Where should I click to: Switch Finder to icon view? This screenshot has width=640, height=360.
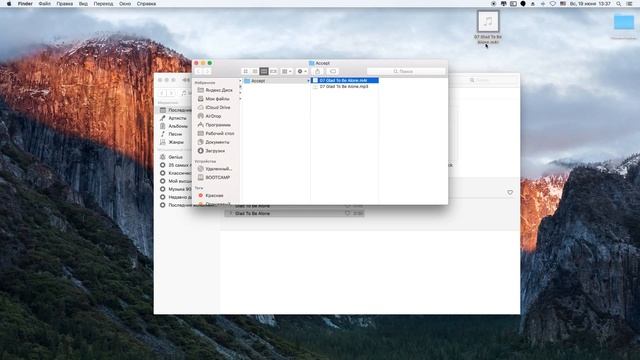pyautogui.click(x=246, y=71)
